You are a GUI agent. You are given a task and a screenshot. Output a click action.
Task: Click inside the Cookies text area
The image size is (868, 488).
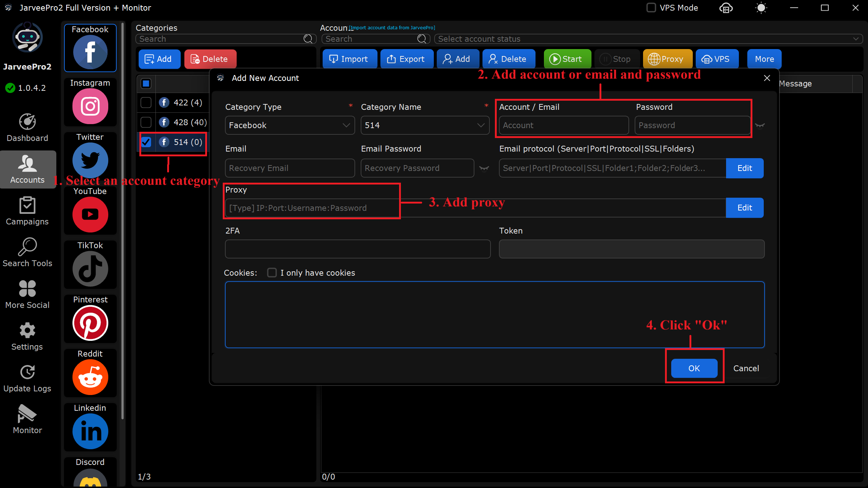pyautogui.click(x=495, y=314)
